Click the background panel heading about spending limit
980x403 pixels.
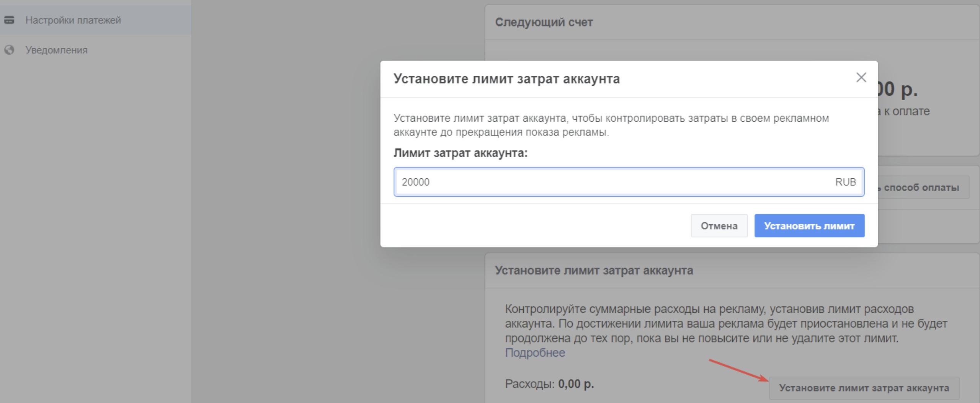pyautogui.click(x=593, y=271)
